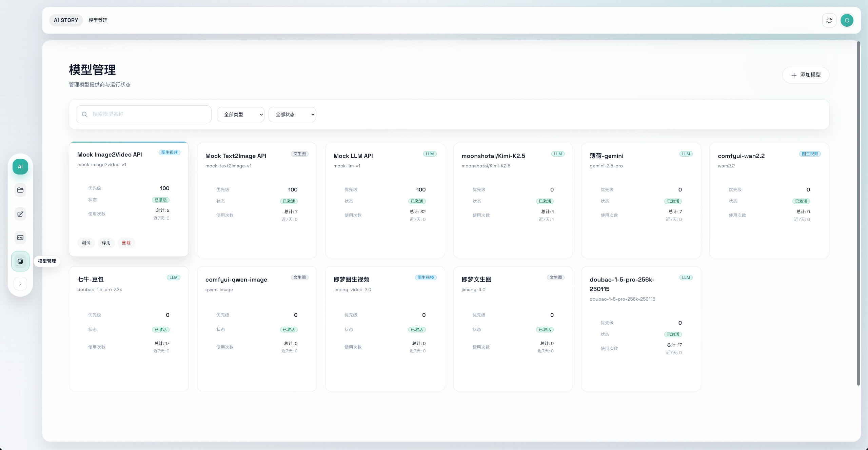Click 图生视频 tag on 即梦图生视频 card
This screenshot has height=450, width=868.
[x=426, y=278]
